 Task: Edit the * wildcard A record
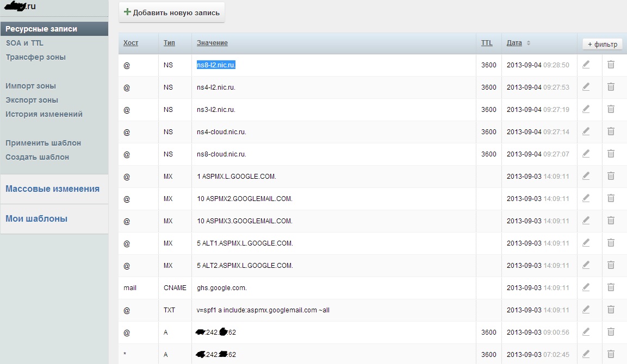point(586,354)
